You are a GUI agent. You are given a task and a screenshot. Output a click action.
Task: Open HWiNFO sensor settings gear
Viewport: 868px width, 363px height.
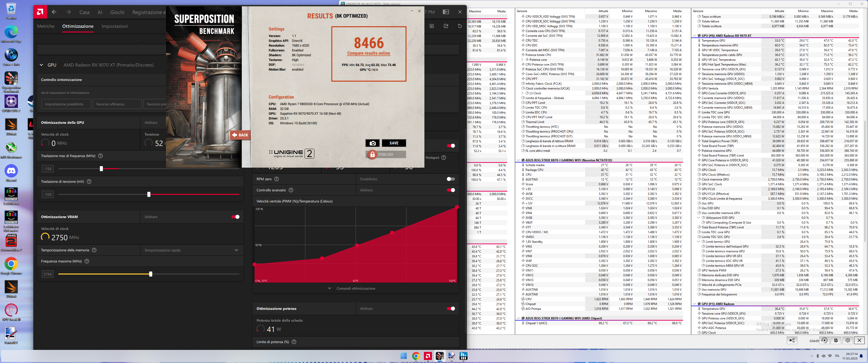[848, 341]
